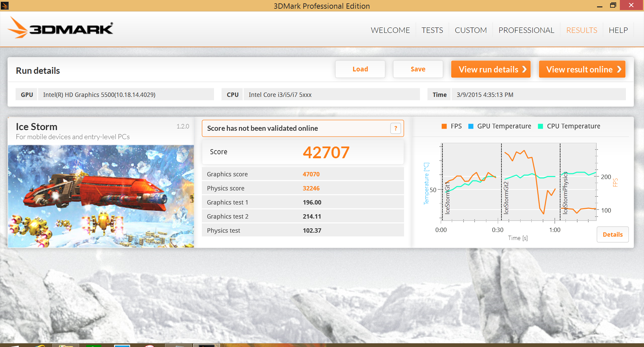This screenshot has height=347, width=644.
Task: Click the 0:30 time axis label
Action: [497, 230]
